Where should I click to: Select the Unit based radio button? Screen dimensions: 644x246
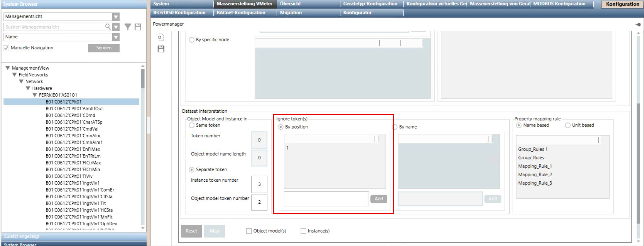(x=568, y=125)
